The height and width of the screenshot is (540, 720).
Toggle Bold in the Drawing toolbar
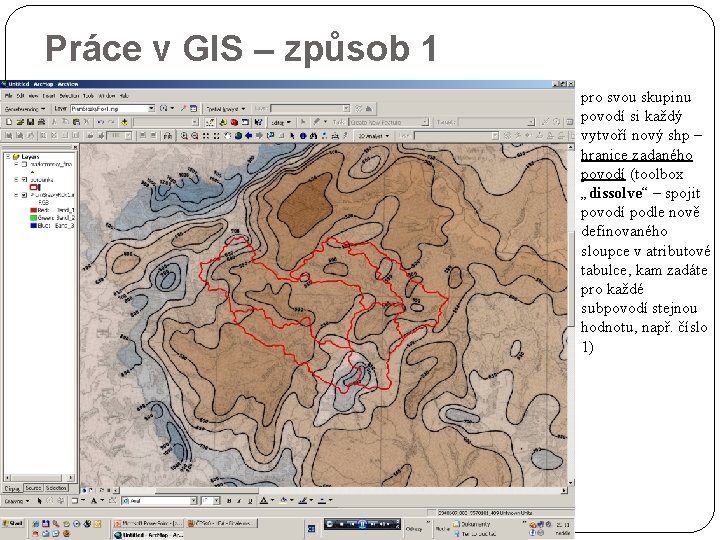pyautogui.click(x=229, y=501)
